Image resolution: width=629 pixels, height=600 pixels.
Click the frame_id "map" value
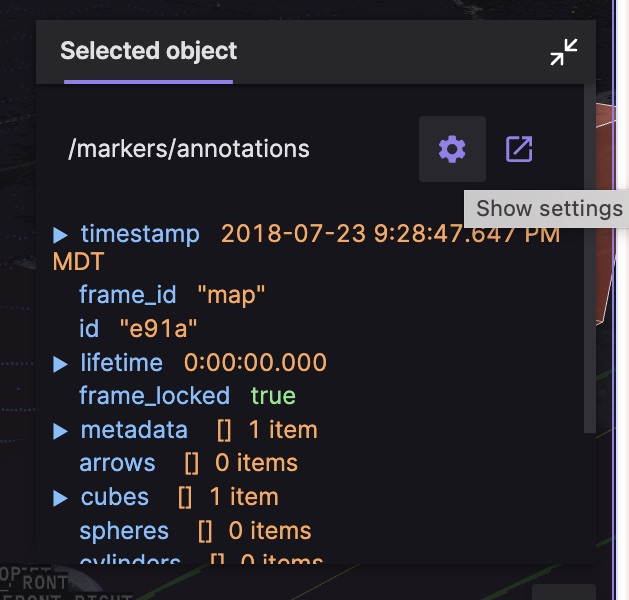coord(232,295)
